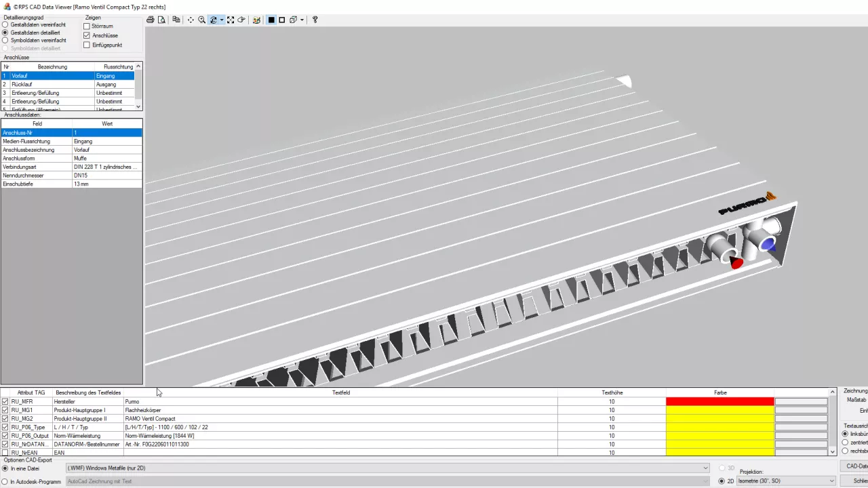Click the Fit view to window icon
Screen dimensions: 868x488
pos(230,20)
